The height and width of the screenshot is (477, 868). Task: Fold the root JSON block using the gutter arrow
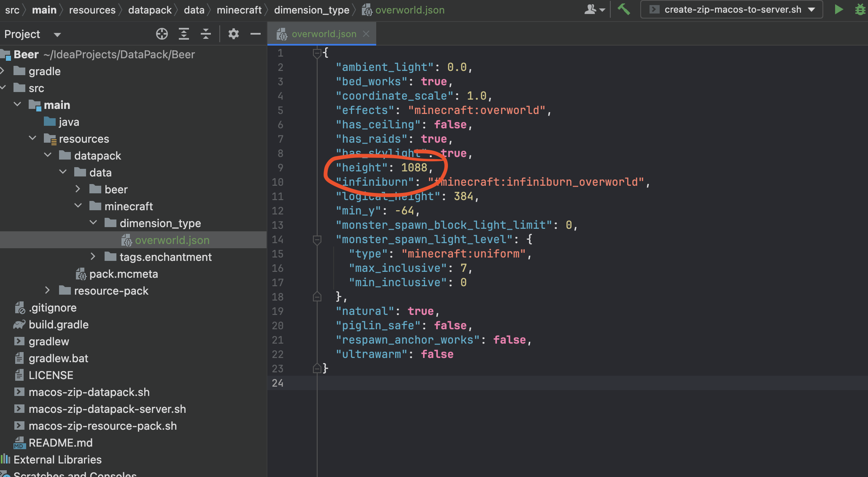pyautogui.click(x=317, y=53)
